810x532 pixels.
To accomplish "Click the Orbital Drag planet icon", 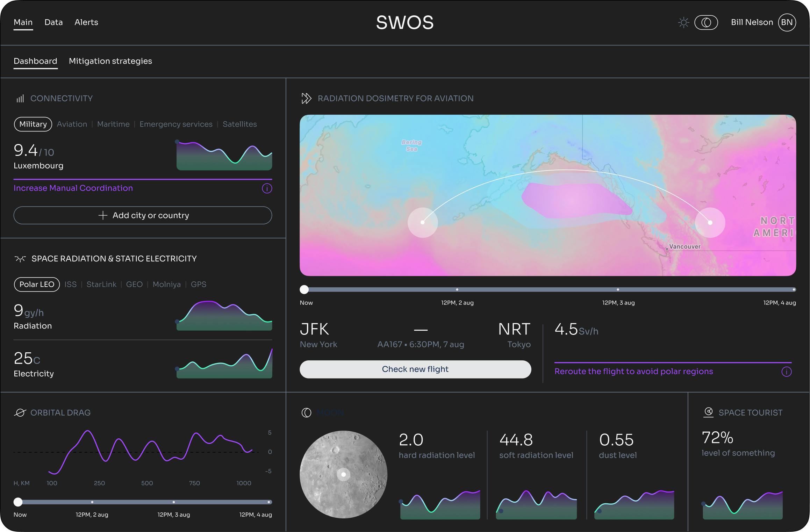I will click(20, 413).
